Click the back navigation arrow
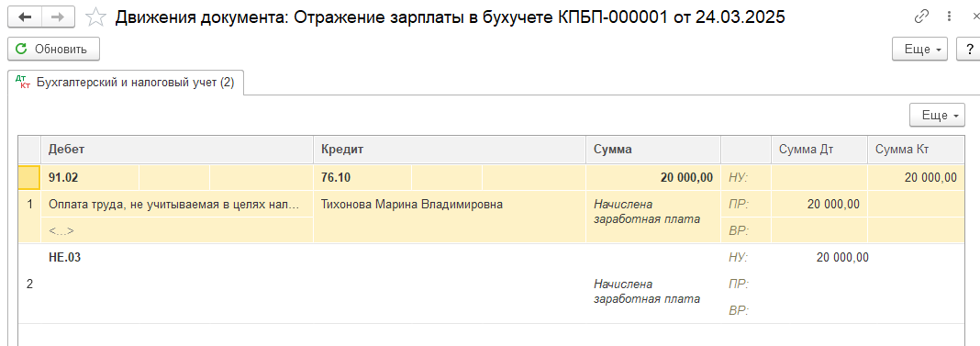Image resolution: width=980 pixels, height=346 pixels. coord(25,17)
